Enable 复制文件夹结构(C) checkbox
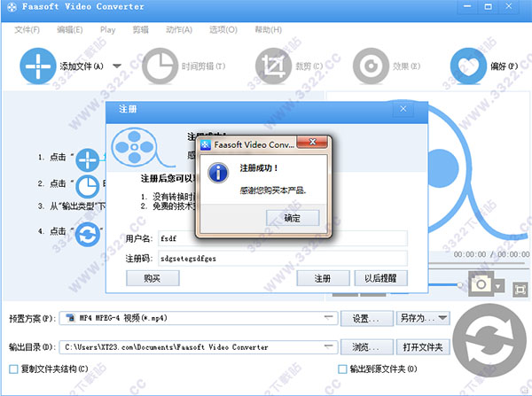 click(13, 369)
